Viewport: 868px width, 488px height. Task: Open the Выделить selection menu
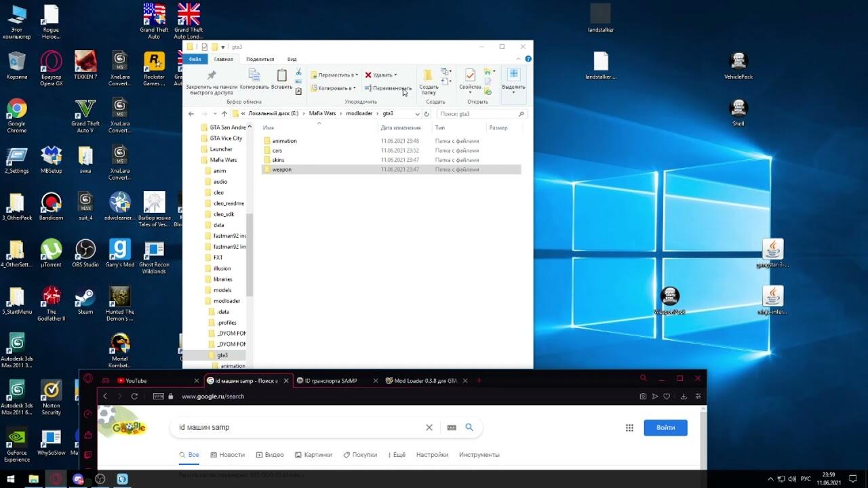(x=513, y=81)
